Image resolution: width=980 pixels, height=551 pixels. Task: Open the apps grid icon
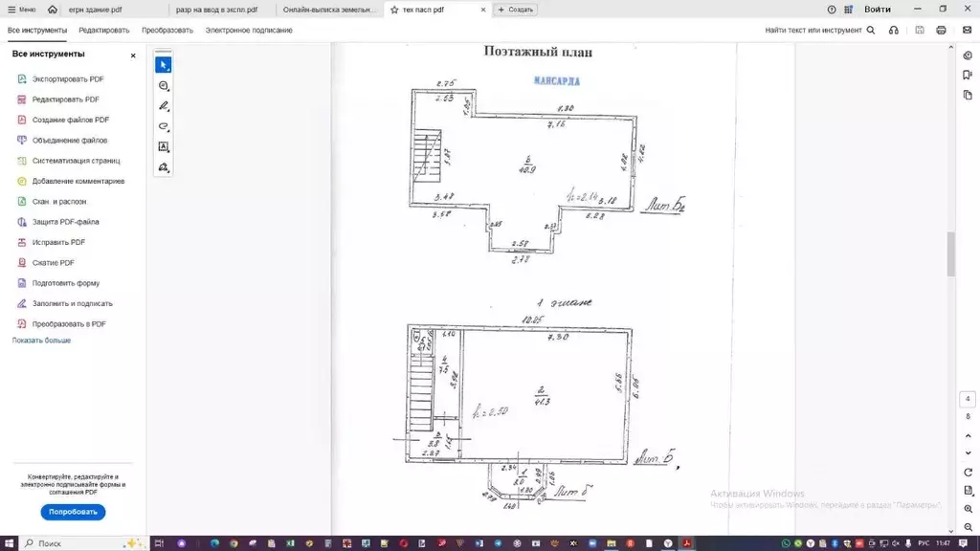point(848,10)
